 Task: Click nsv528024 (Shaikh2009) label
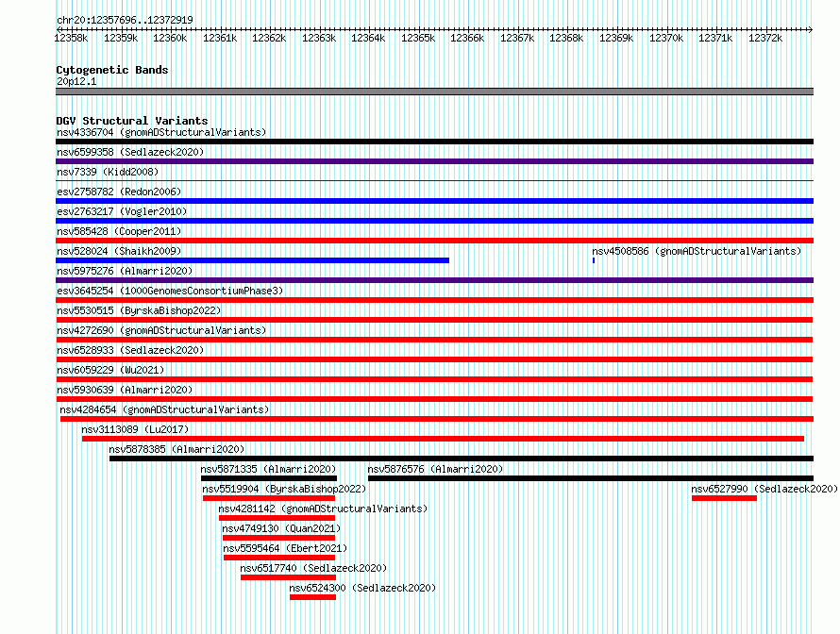point(119,251)
